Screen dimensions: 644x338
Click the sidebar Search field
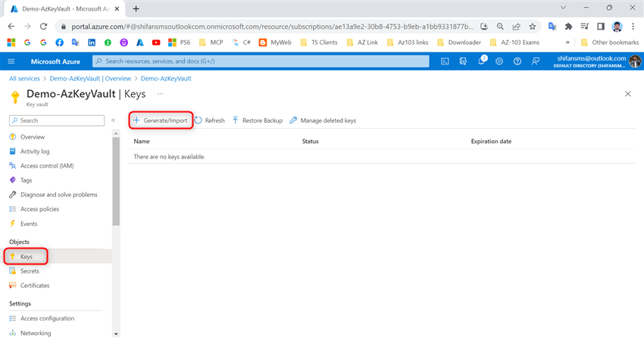[57, 120]
